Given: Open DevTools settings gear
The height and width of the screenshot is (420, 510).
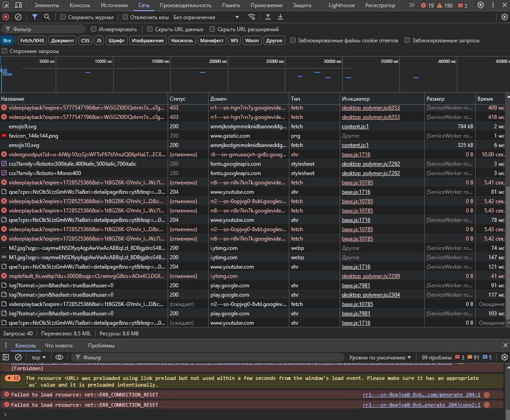Looking at the screenshot, I should 481,5.
